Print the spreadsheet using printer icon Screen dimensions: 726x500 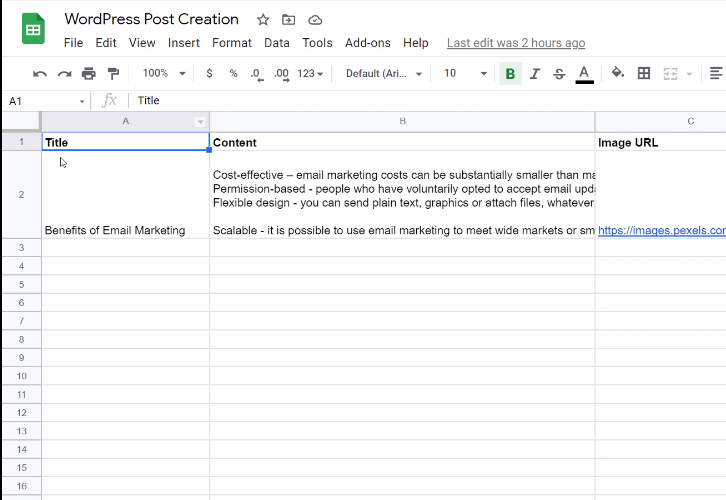click(89, 74)
